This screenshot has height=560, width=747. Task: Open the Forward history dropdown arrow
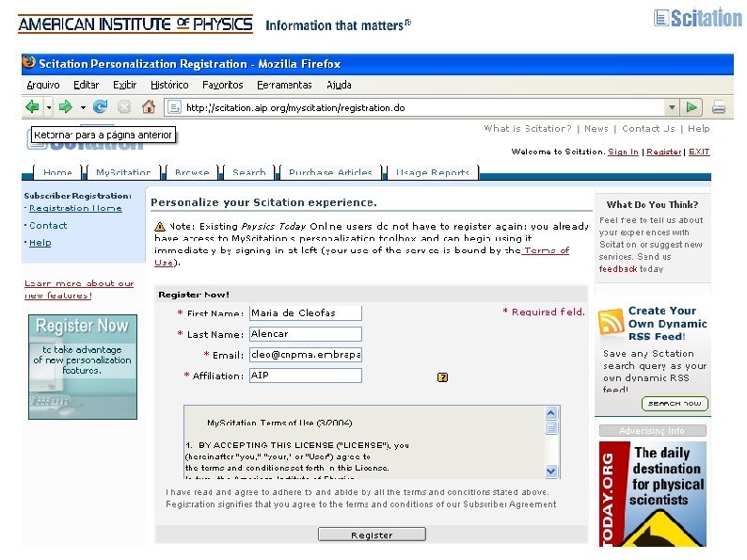83,107
